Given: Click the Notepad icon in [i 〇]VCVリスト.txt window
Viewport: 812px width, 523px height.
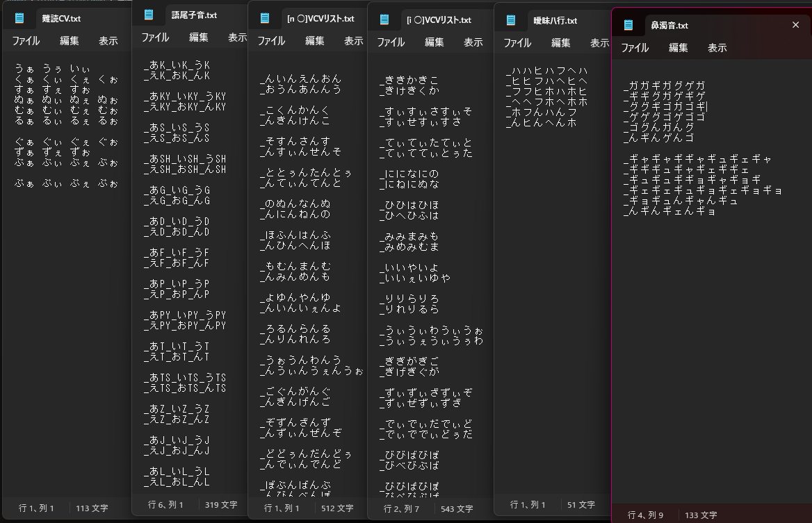Looking at the screenshot, I should click(x=384, y=19).
